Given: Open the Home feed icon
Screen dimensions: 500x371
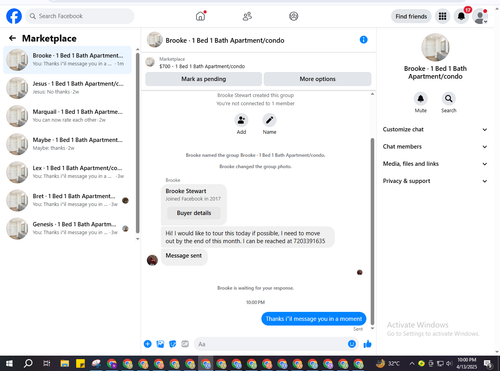Looking at the screenshot, I should [x=200, y=16].
